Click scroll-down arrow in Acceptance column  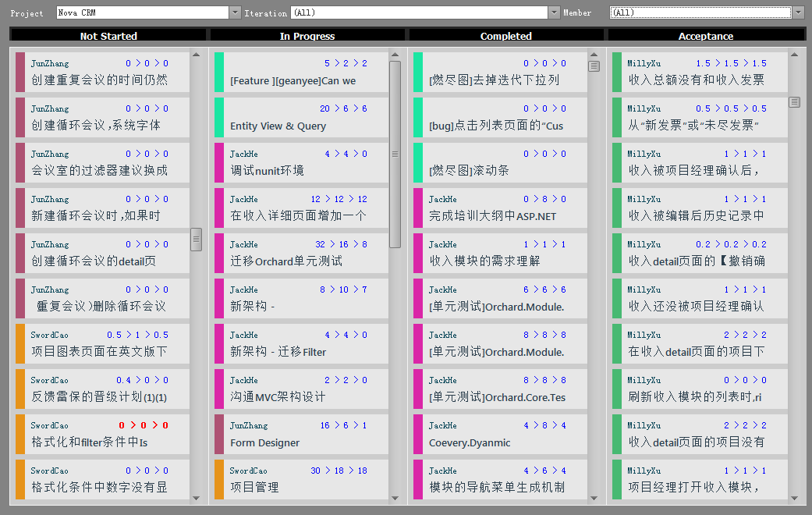(794, 498)
